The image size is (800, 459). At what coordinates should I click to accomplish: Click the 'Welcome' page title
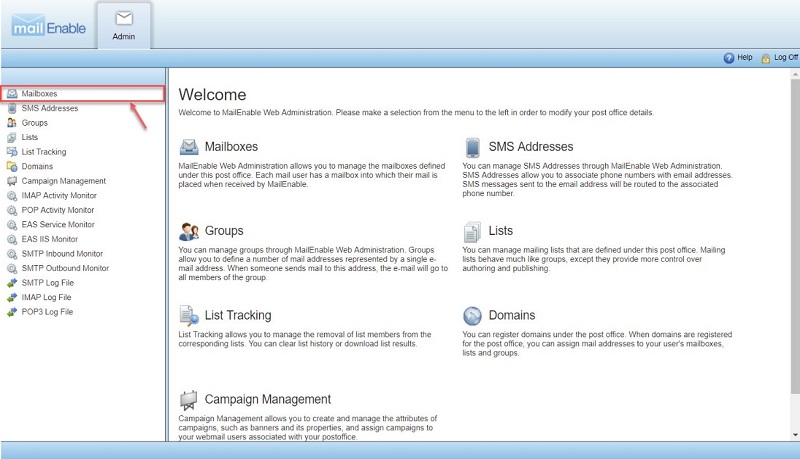click(x=212, y=95)
